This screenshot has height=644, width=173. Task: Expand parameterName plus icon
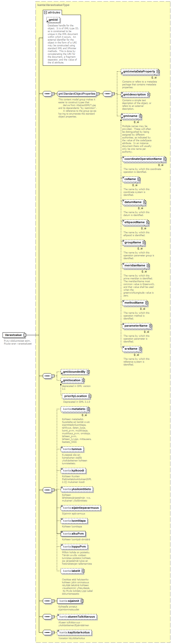pyautogui.click(x=150, y=326)
